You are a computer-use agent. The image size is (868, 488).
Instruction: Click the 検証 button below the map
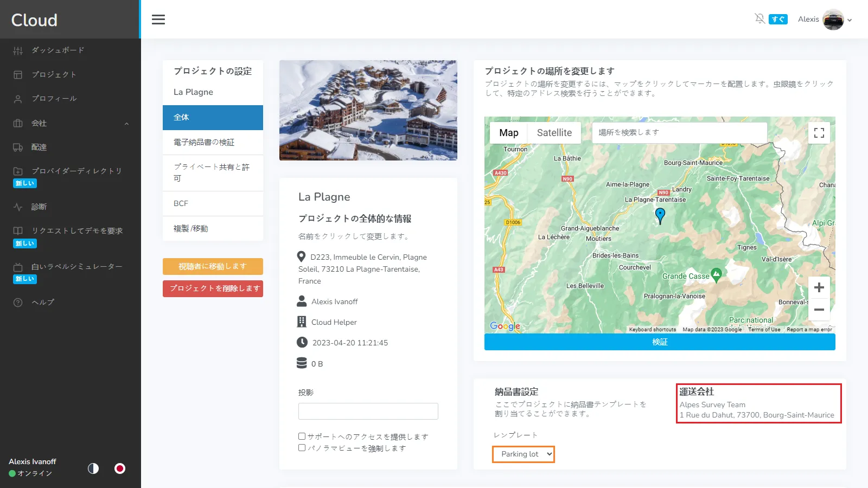(660, 342)
